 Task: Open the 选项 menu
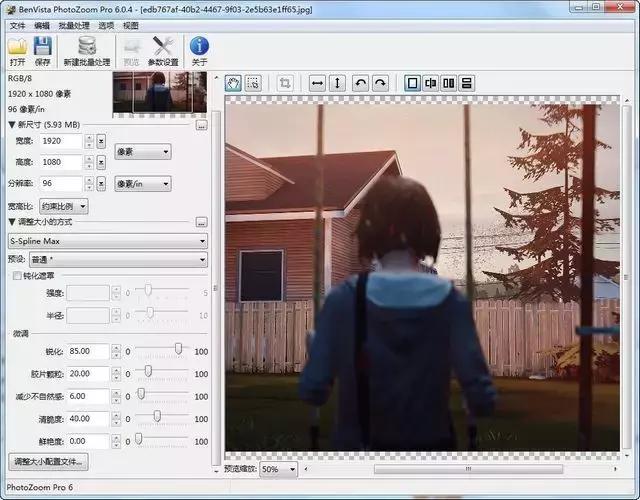(x=106, y=26)
